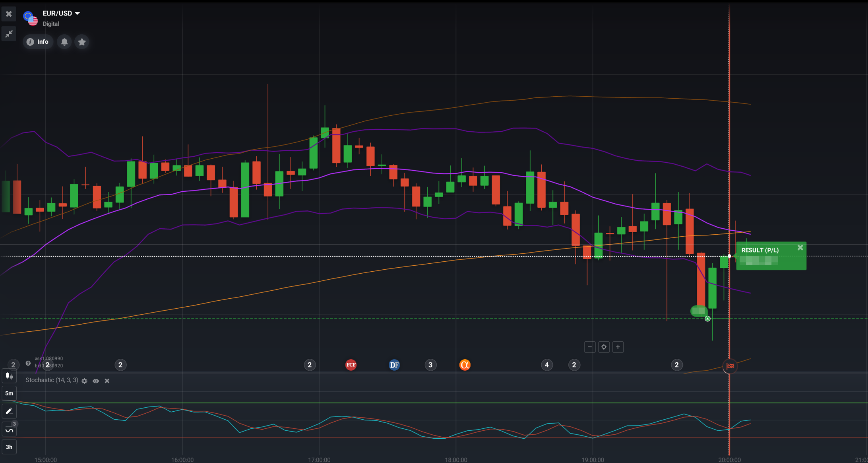Open the news marker labeled 4

(547, 365)
